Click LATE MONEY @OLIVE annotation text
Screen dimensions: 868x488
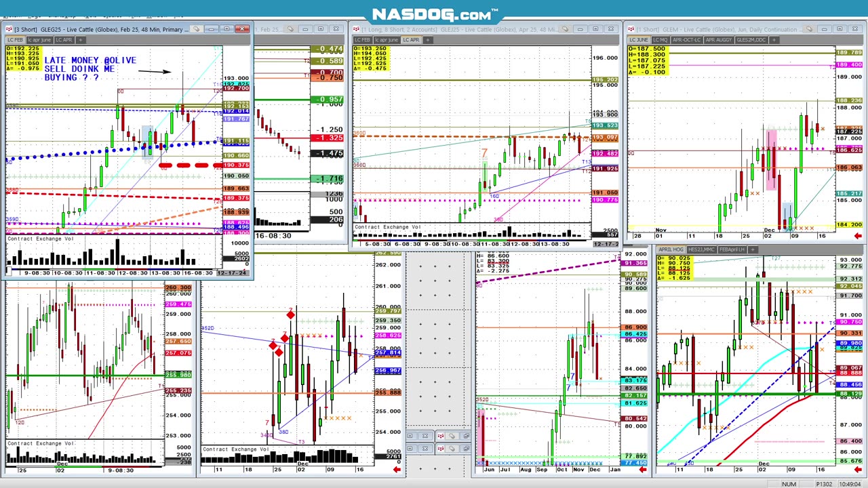point(90,60)
